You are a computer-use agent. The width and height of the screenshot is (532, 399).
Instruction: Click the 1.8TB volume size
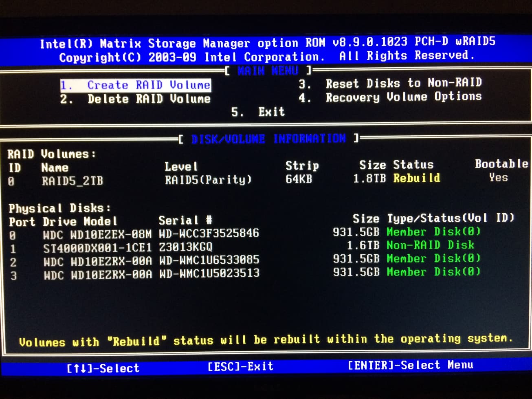(x=369, y=178)
